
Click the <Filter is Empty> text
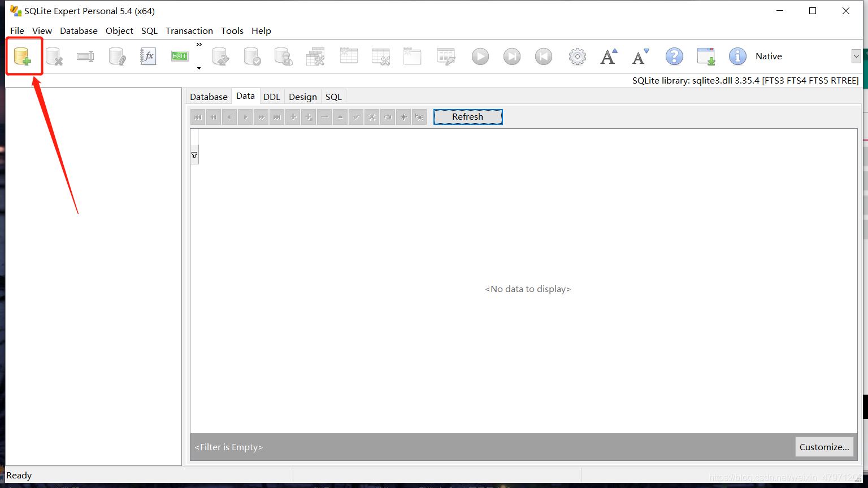point(229,447)
